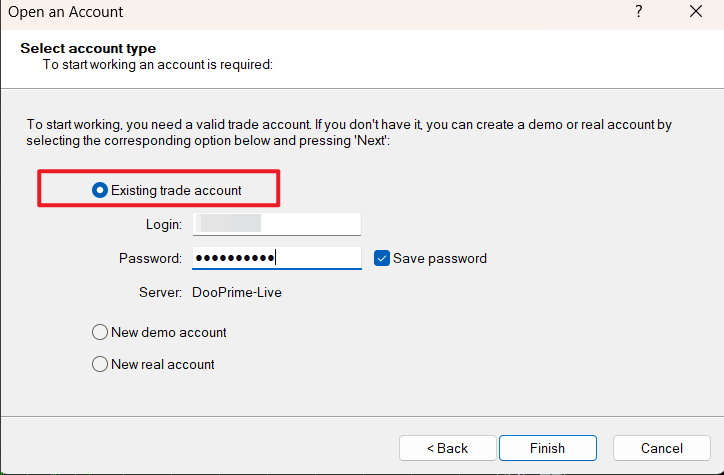
Task: Click the Finish button
Action: coord(548,448)
